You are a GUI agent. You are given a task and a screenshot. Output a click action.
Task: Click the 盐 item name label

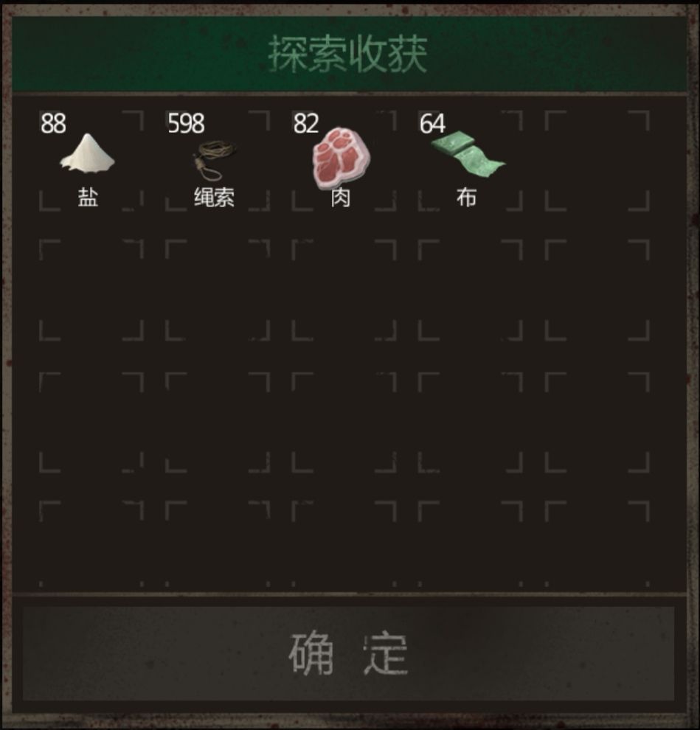[x=88, y=198]
